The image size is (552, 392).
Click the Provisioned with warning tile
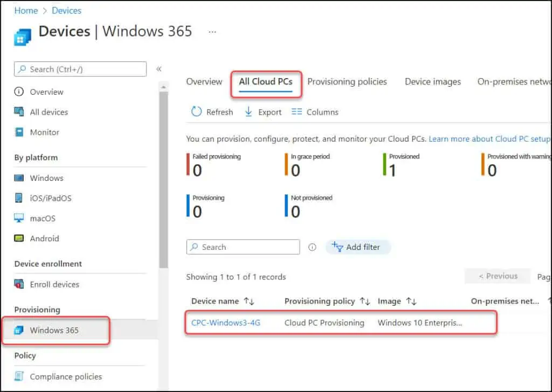516,165
